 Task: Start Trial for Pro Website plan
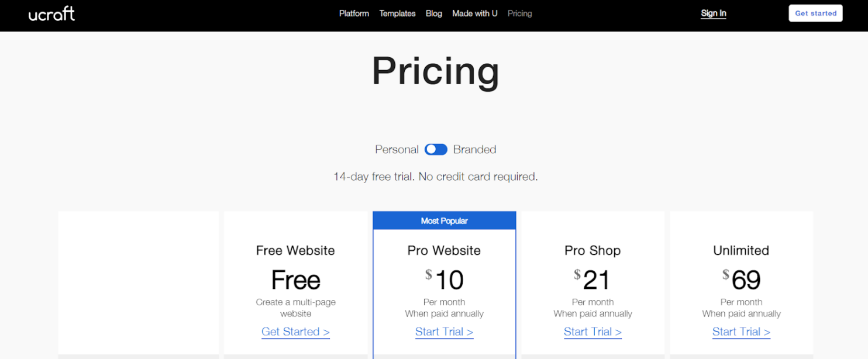coord(444,332)
